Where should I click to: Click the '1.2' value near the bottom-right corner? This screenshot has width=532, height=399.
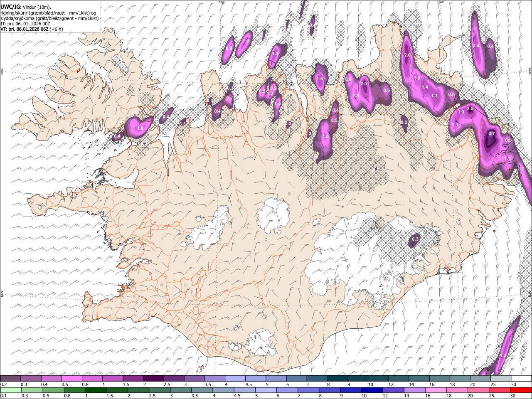(x=502, y=356)
